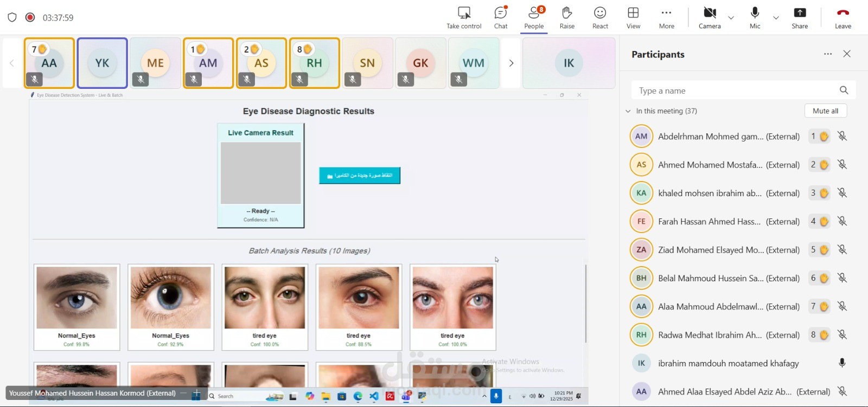Close the Participants panel

pos(847,54)
